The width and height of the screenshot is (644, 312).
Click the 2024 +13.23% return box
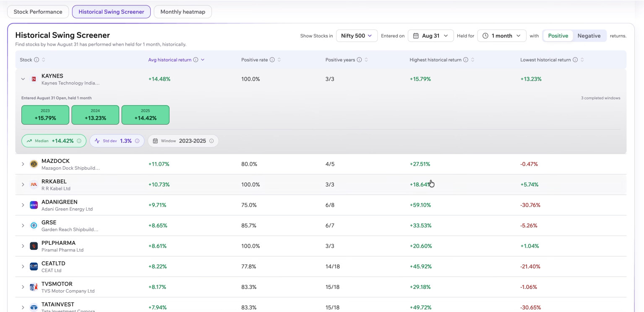click(x=95, y=115)
